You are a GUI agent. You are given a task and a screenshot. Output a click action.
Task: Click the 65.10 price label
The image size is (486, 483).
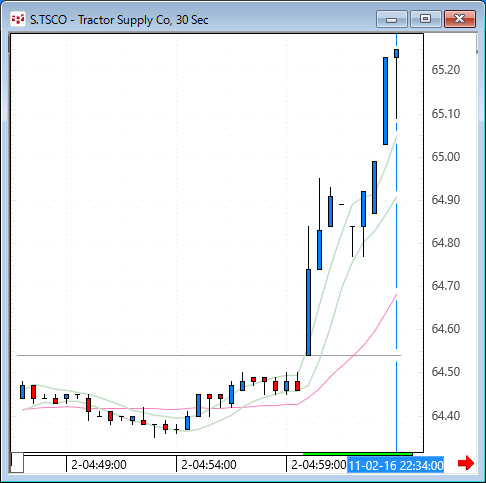[446, 114]
